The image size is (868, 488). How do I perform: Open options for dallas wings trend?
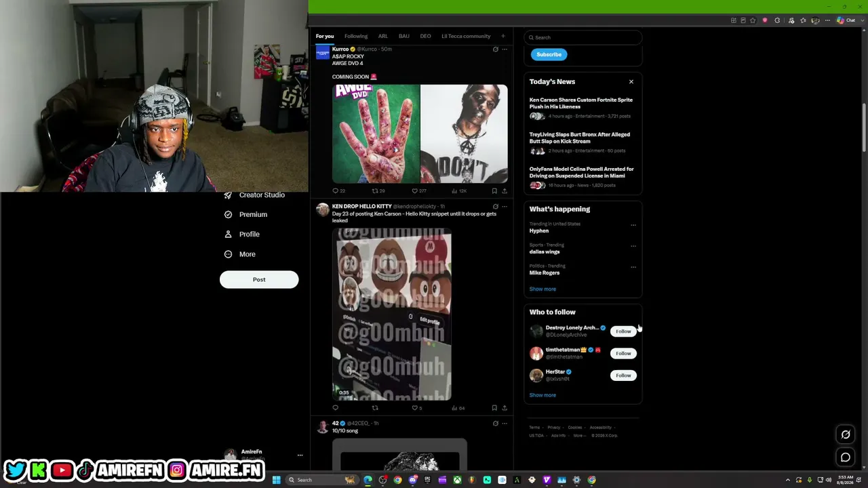point(633,246)
